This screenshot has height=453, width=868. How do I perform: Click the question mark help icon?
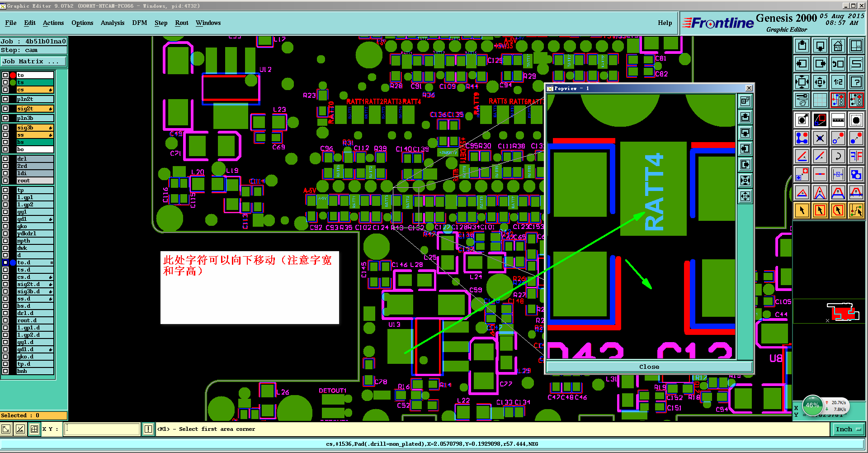[856, 82]
